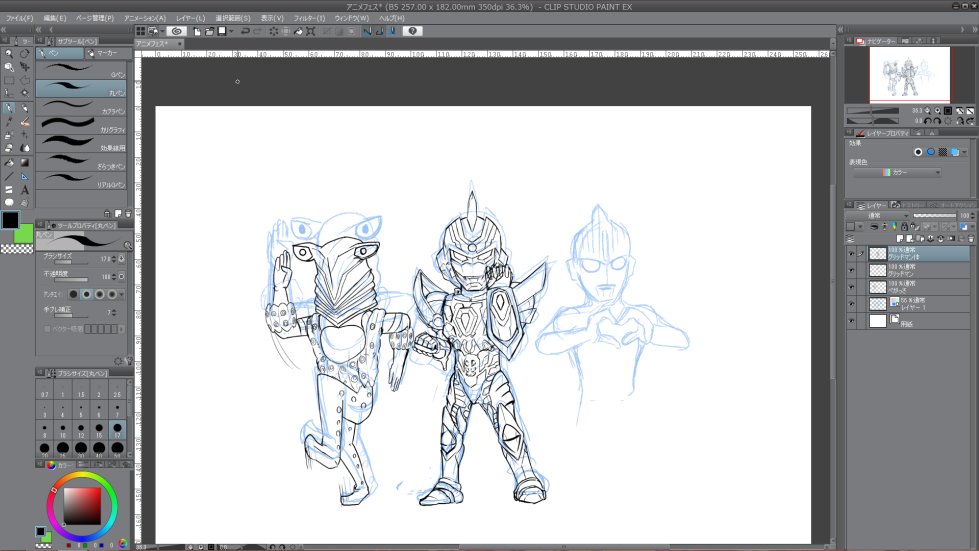The height and width of the screenshot is (551, 979).
Task: Open new canvas dropdown arrow in command bar
Action: pos(231,31)
